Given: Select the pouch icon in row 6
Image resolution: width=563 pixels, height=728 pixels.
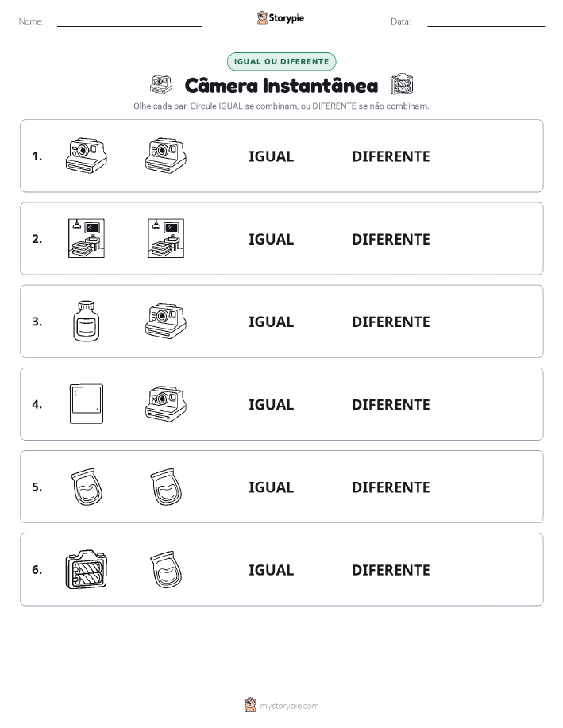Looking at the screenshot, I should coord(166,569).
